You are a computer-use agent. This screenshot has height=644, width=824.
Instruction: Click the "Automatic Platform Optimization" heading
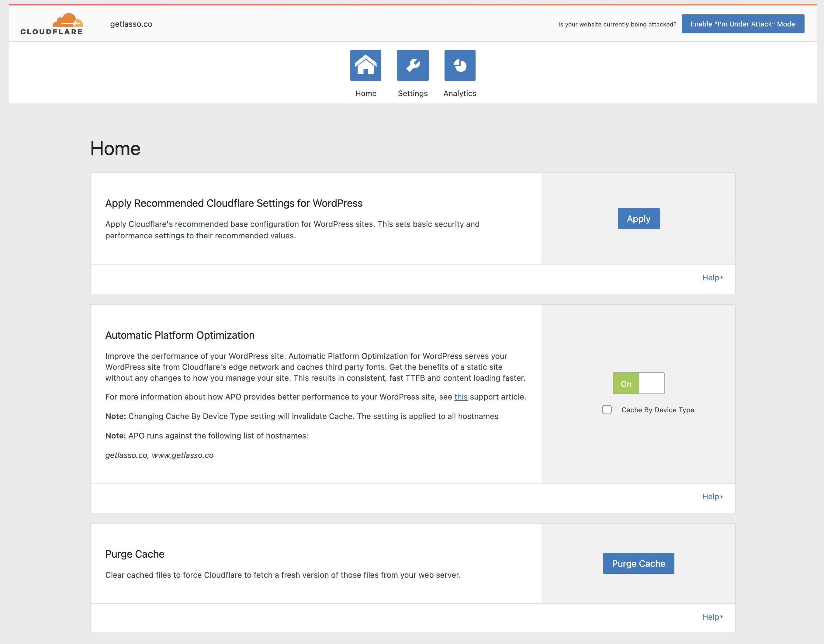coord(180,335)
